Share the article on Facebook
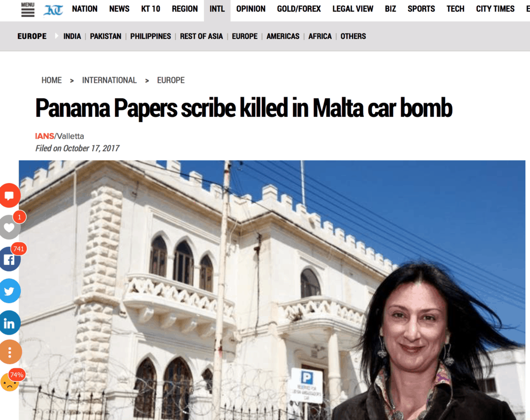This screenshot has width=530, height=420. click(9, 259)
